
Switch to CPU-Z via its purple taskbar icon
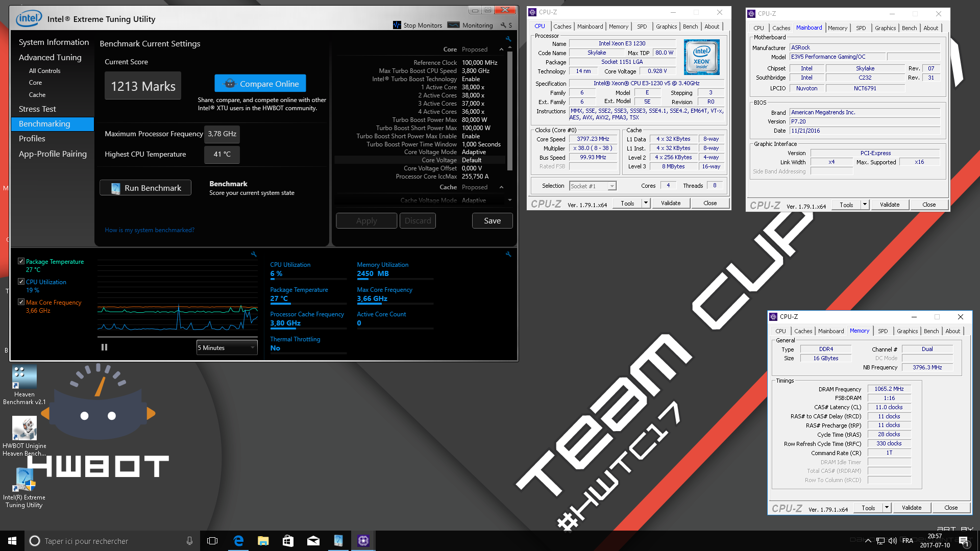point(363,541)
